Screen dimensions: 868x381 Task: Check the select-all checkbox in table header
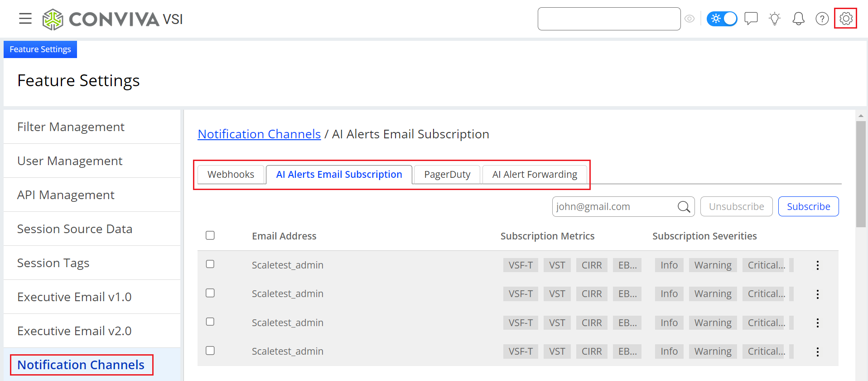pos(210,235)
